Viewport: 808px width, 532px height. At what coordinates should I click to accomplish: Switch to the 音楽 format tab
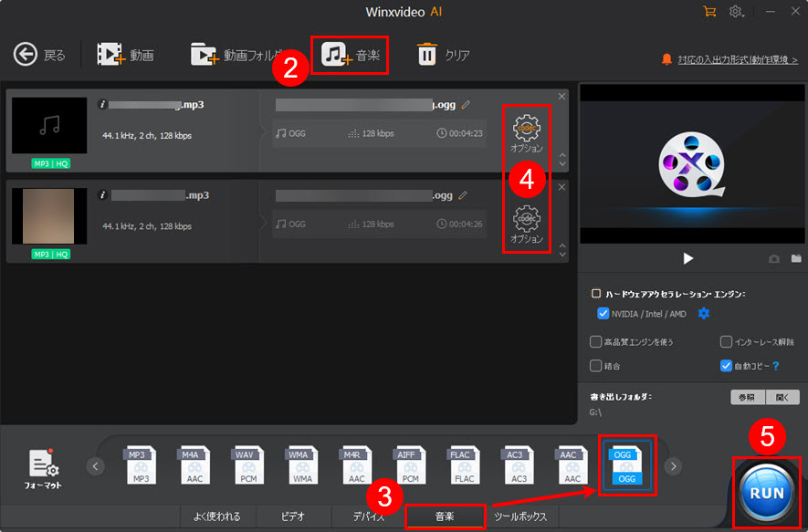pos(446,516)
